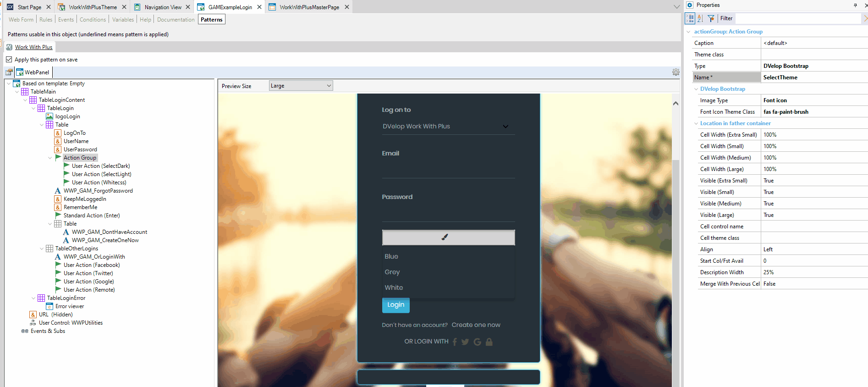
Task: Open the tab list overflow arrow
Action: [x=676, y=7]
